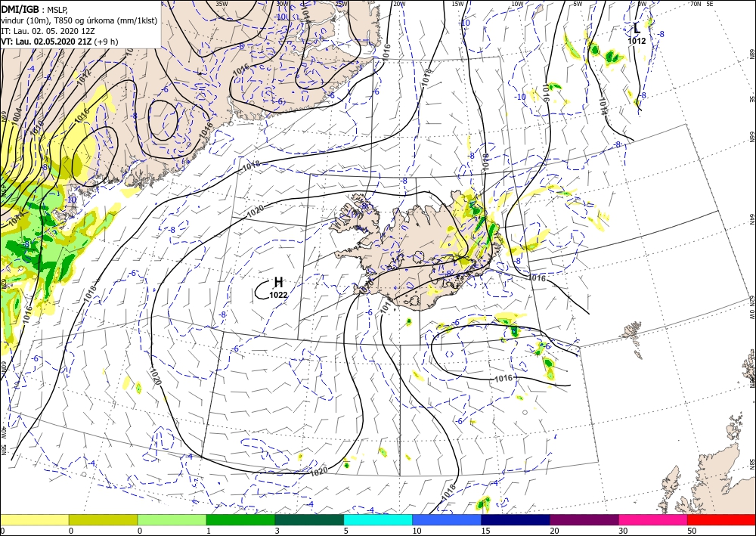Click the '1004' isobar label
Viewport: 756px width, 536px height.
[x=17, y=118]
